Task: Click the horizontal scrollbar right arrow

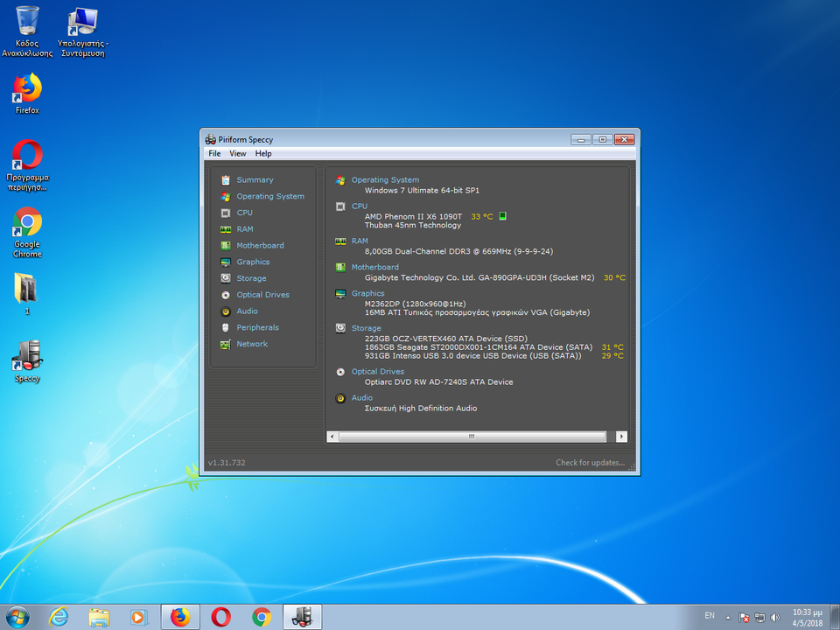Action: [x=621, y=437]
